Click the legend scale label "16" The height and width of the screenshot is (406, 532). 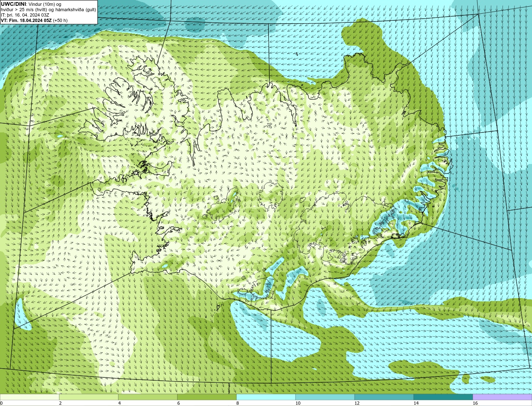pyautogui.click(x=475, y=403)
